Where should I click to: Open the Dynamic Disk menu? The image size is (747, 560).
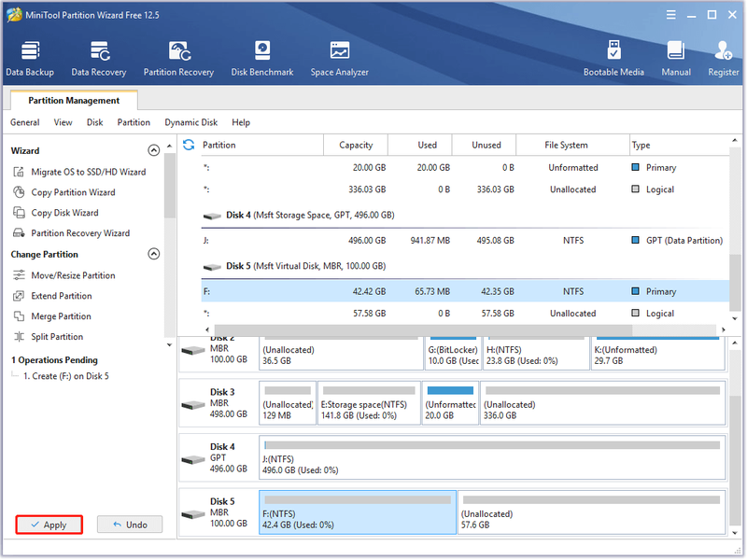191,122
